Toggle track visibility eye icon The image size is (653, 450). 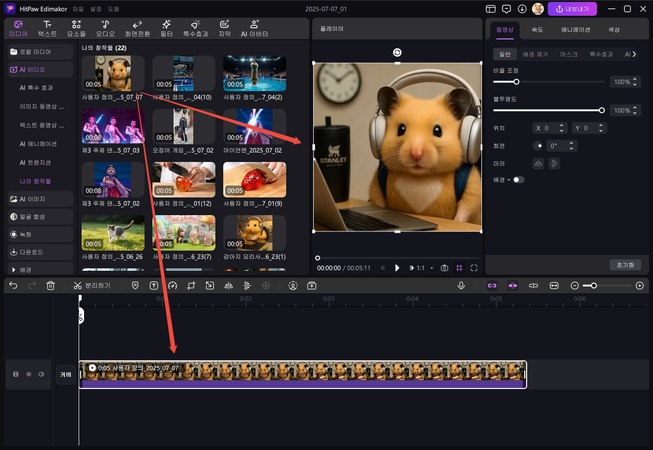29,374
